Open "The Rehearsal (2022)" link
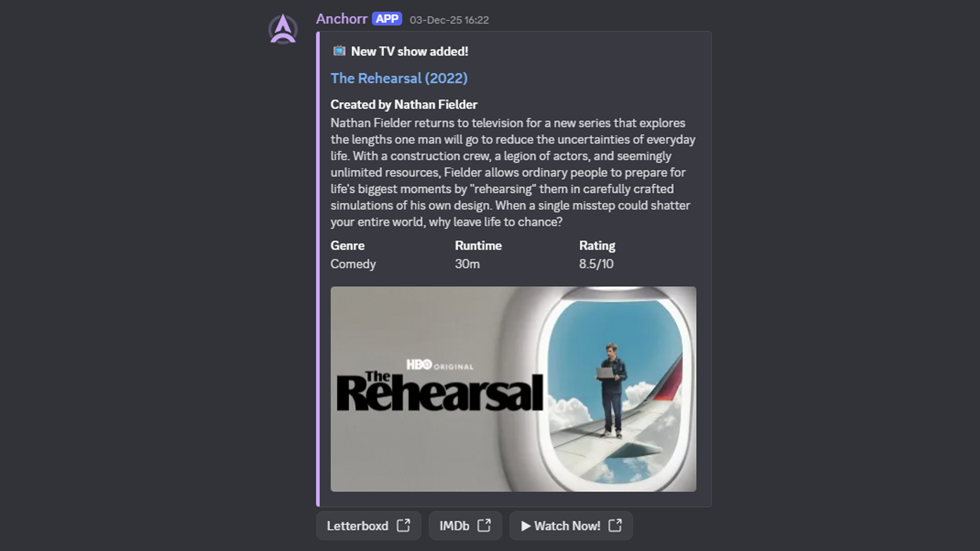The width and height of the screenshot is (980, 551). point(399,78)
